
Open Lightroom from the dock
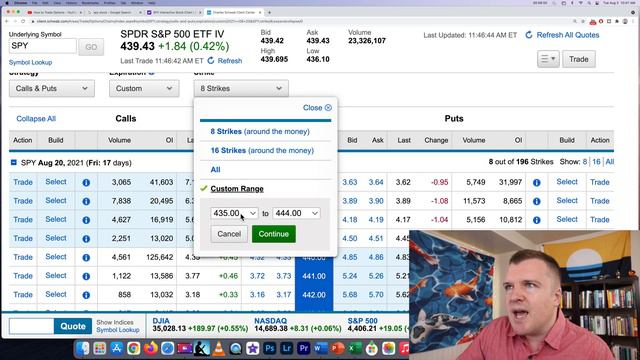(x=287, y=348)
